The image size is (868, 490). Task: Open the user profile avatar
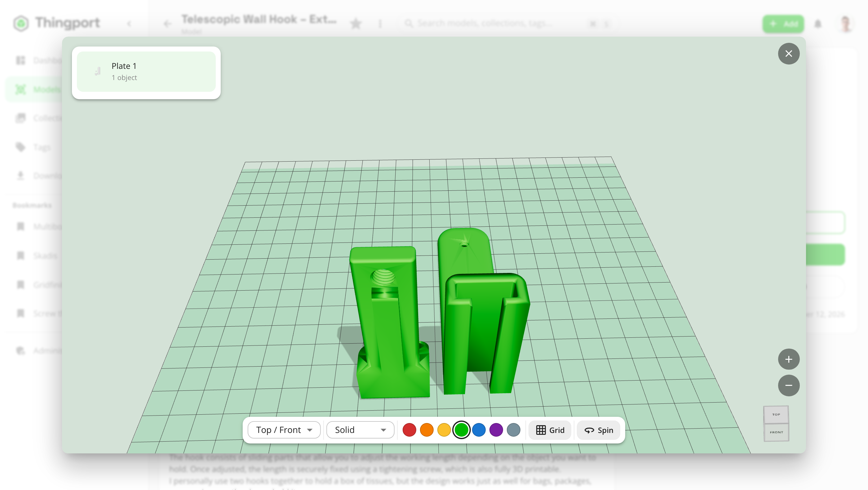[845, 24]
